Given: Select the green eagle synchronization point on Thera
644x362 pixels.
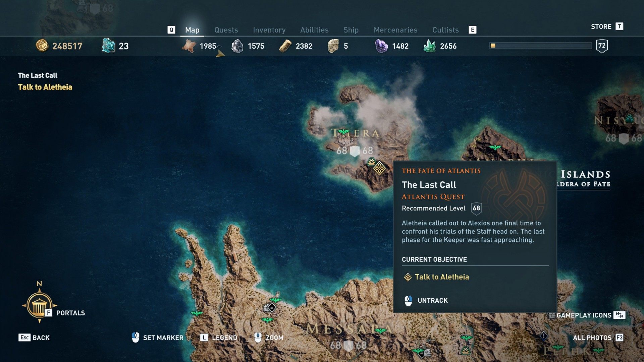Looking at the screenshot, I should tap(343, 132).
